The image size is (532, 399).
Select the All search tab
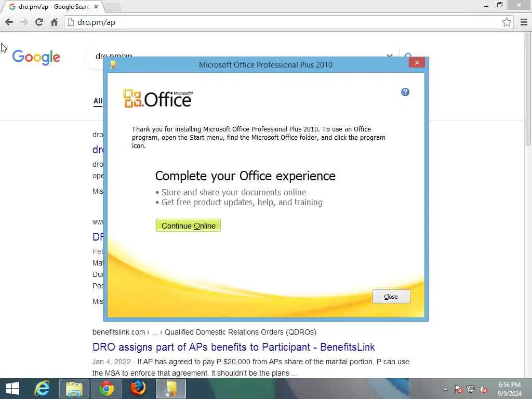98,101
